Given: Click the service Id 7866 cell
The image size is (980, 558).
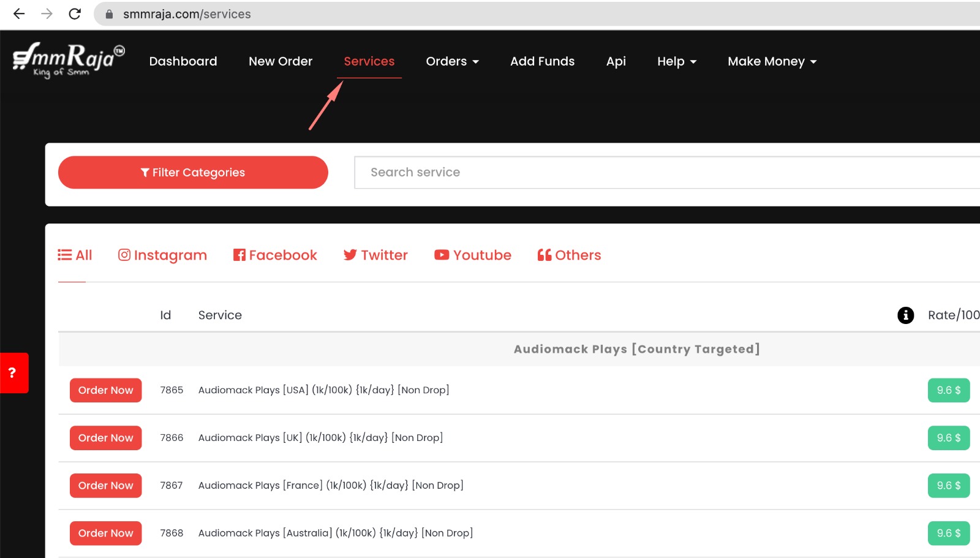Looking at the screenshot, I should pyautogui.click(x=171, y=438).
